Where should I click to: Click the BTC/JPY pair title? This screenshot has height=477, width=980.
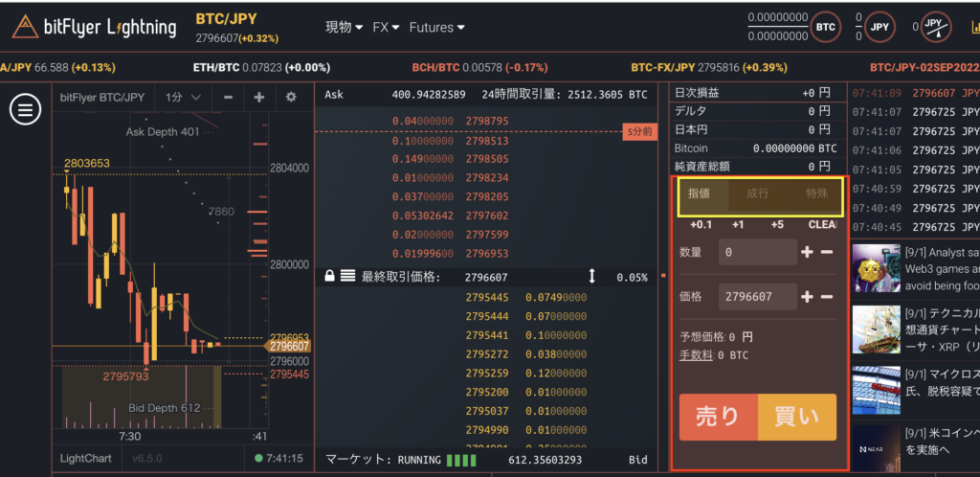click(226, 19)
